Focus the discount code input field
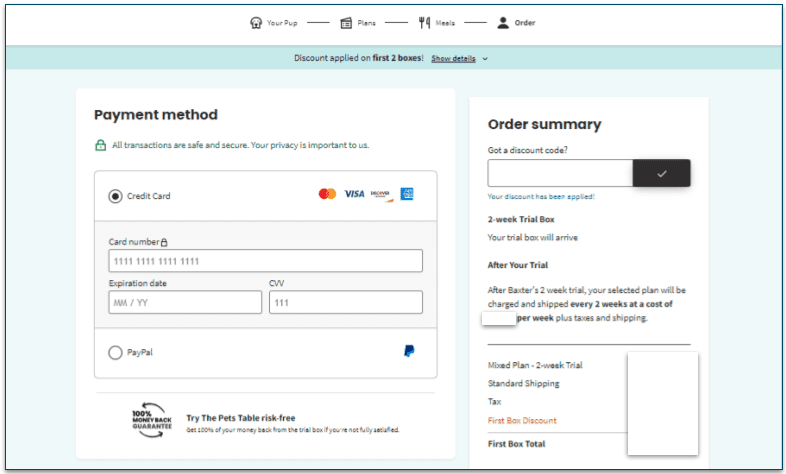This screenshot has width=786, height=474. [560, 173]
